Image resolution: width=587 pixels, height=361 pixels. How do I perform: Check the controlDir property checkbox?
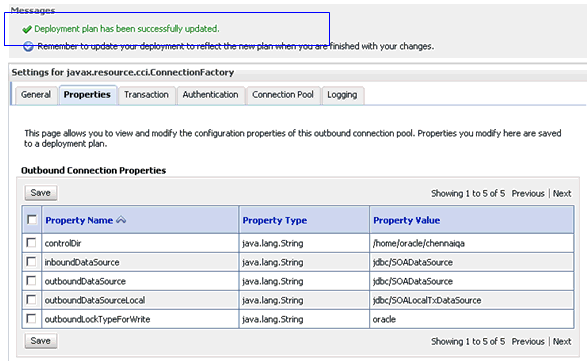31,243
